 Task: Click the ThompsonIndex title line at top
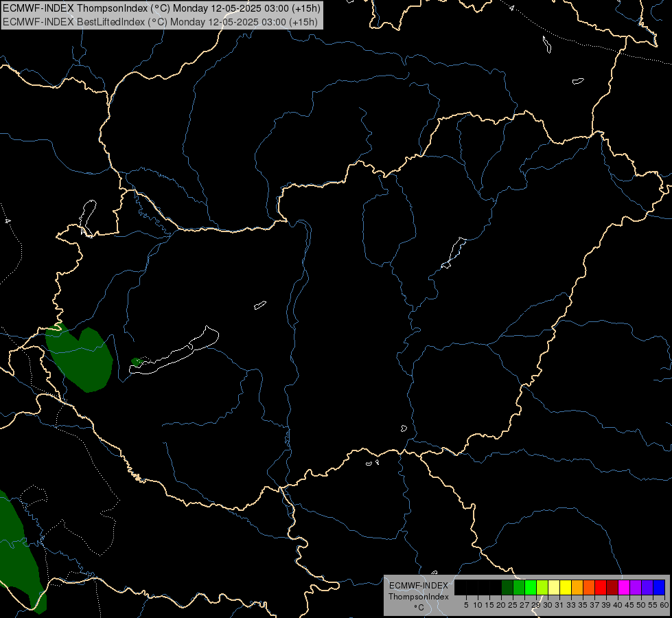coord(161,8)
